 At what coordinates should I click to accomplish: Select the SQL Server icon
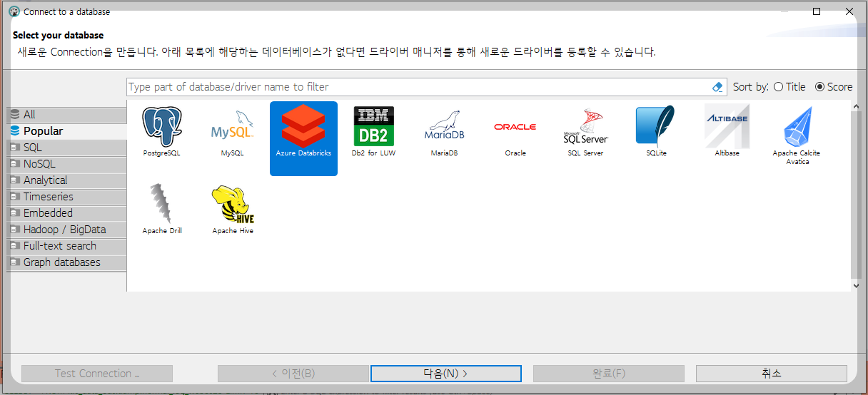pos(585,127)
